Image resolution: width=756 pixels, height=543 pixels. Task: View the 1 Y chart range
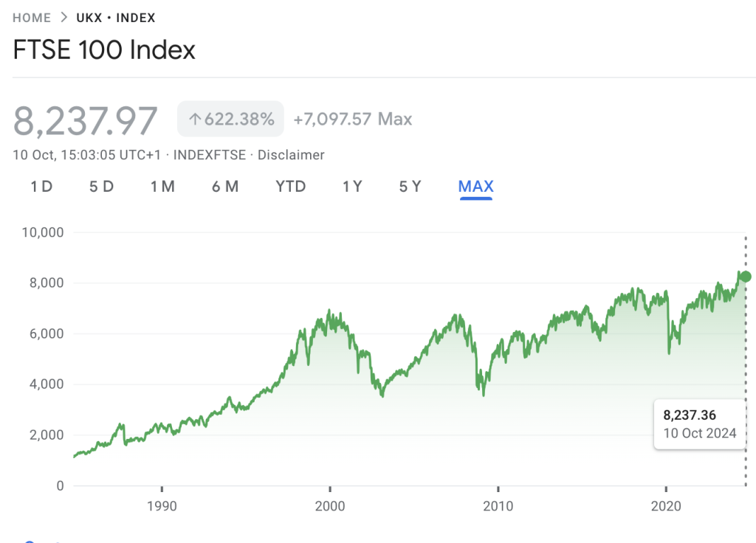[352, 187]
